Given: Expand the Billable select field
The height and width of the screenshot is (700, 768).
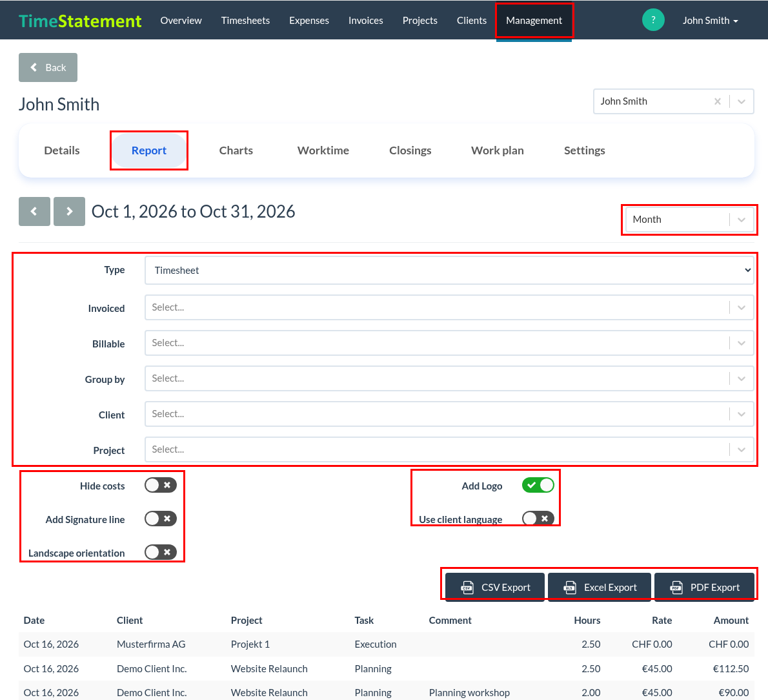Looking at the screenshot, I should pos(449,343).
